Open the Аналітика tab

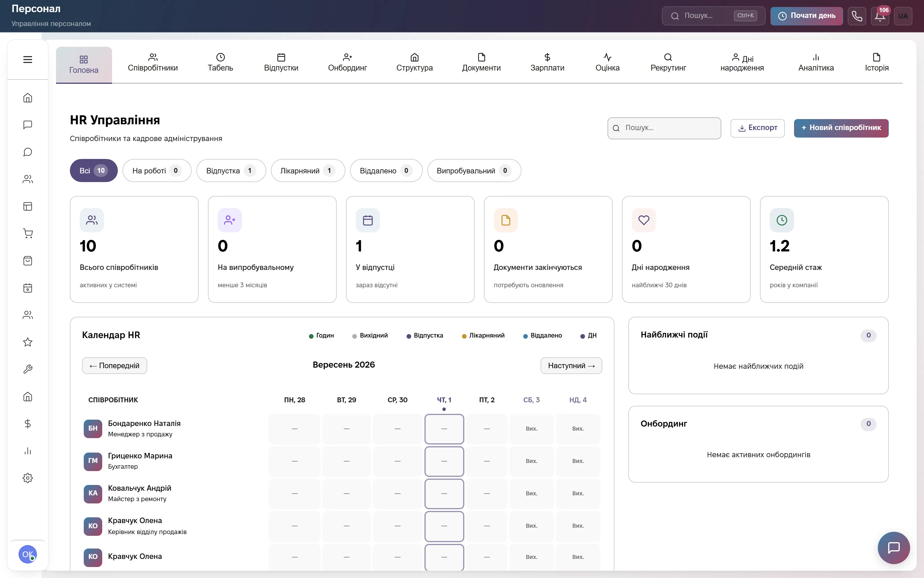(816, 63)
